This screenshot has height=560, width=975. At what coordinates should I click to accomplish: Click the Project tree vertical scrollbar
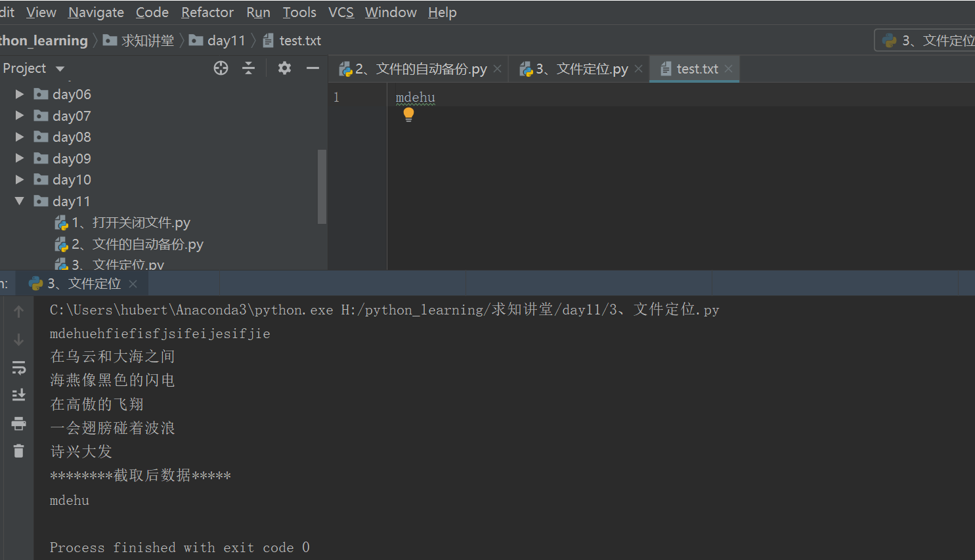coord(322,186)
